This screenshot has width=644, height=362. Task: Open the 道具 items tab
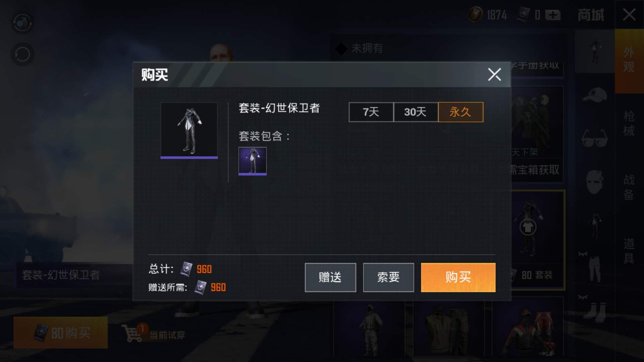point(629,251)
